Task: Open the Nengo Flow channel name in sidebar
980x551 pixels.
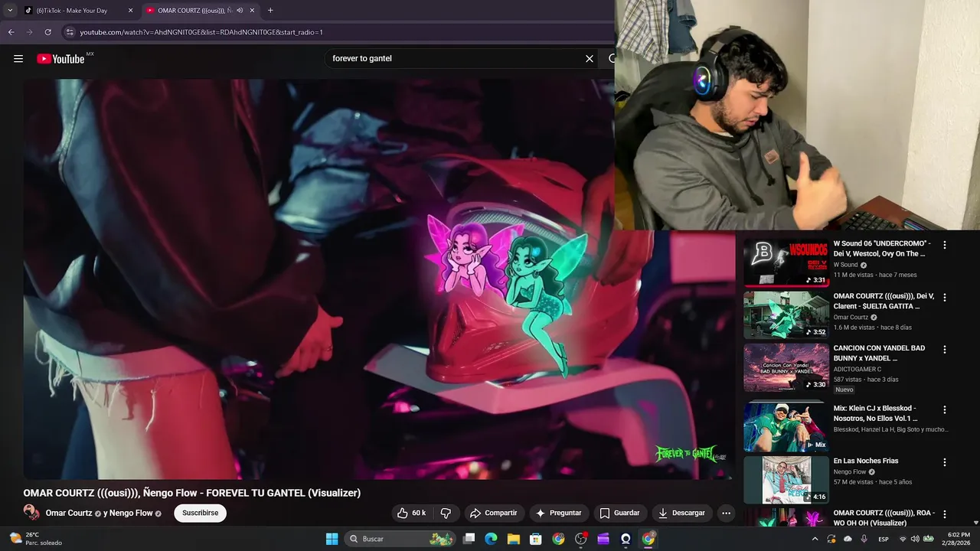Action: tap(850, 471)
